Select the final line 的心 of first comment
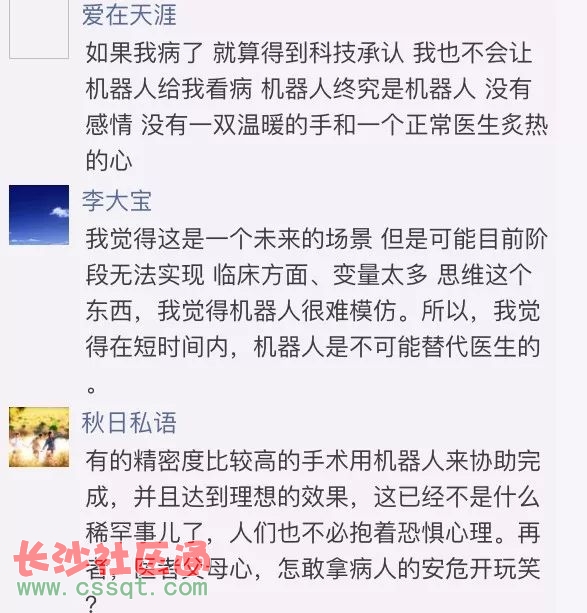Image resolution: width=587 pixels, height=613 pixels. coord(109,160)
